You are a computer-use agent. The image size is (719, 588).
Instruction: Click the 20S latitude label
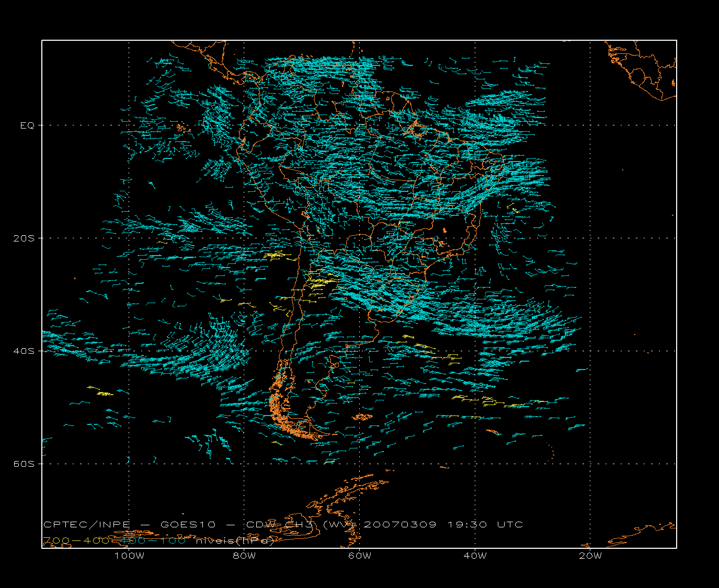coord(24,238)
